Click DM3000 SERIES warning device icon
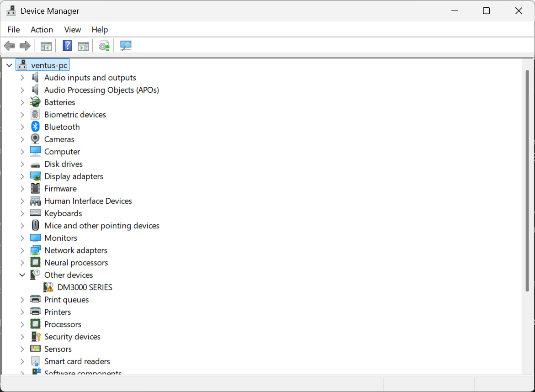The width and height of the screenshot is (535, 392). (x=48, y=287)
